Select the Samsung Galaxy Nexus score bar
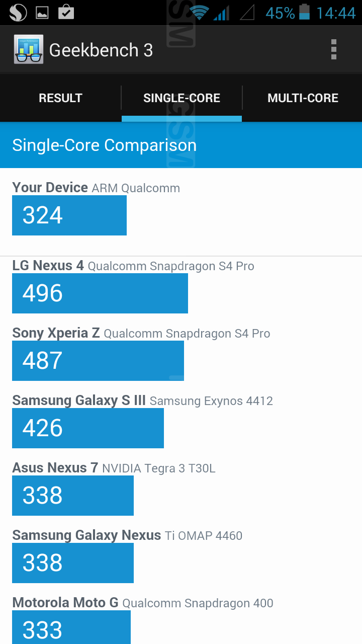This screenshot has width=362, height=644. (x=73, y=563)
